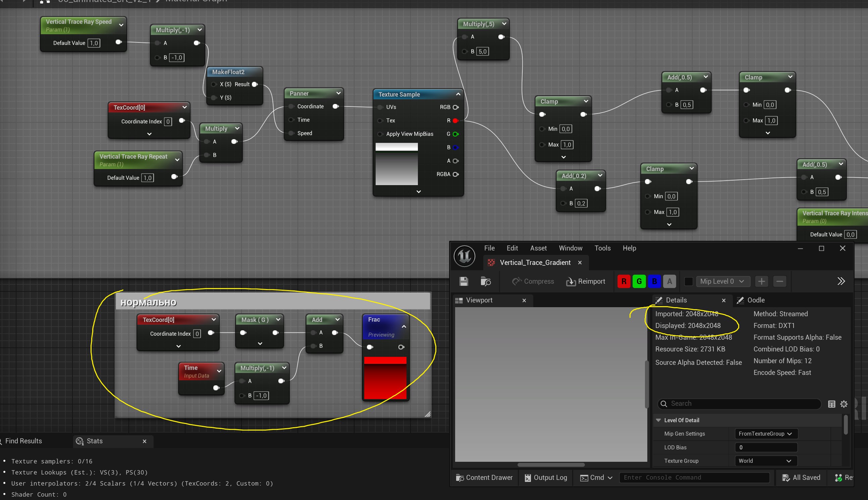The height and width of the screenshot is (500, 868).
Task: Click the Details search field
Action: click(x=742, y=403)
